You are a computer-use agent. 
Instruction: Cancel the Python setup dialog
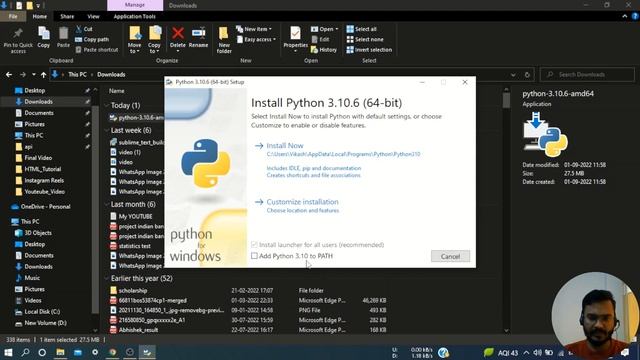tap(450, 256)
